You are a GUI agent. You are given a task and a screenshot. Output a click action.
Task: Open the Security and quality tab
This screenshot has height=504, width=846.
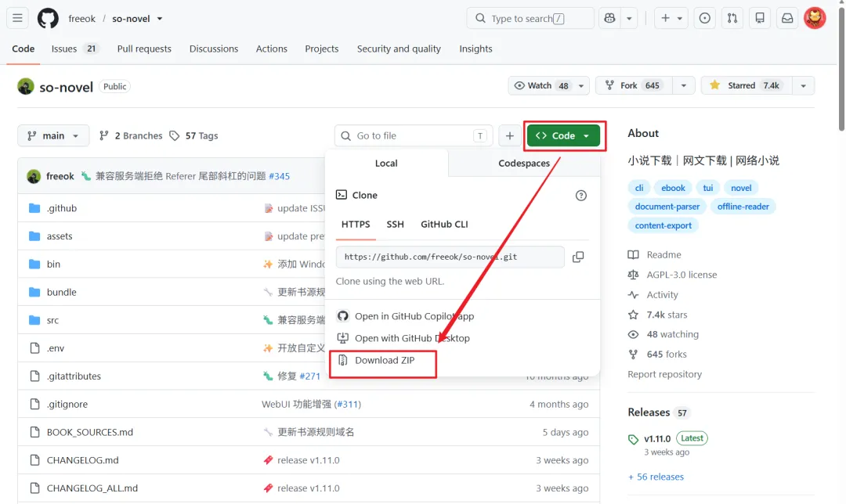[x=399, y=49]
